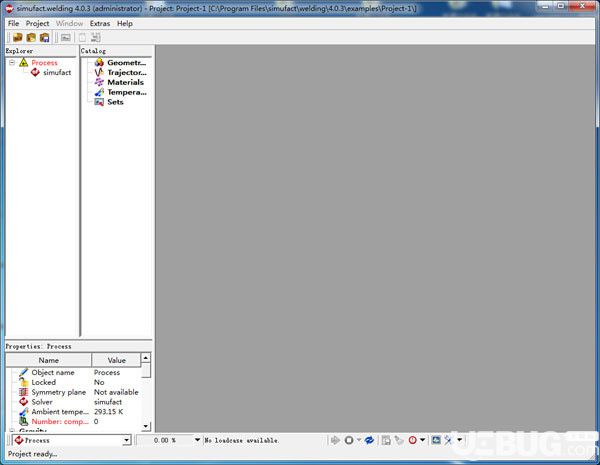Click Sets catalog icon
The height and width of the screenshot is (465, 600).
(x=99, y=102)
